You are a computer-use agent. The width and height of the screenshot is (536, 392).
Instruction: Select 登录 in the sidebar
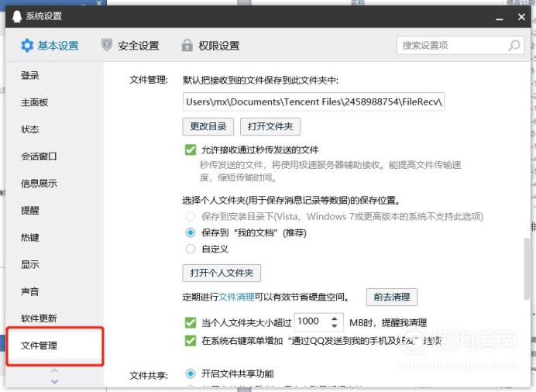click(30, 75)
